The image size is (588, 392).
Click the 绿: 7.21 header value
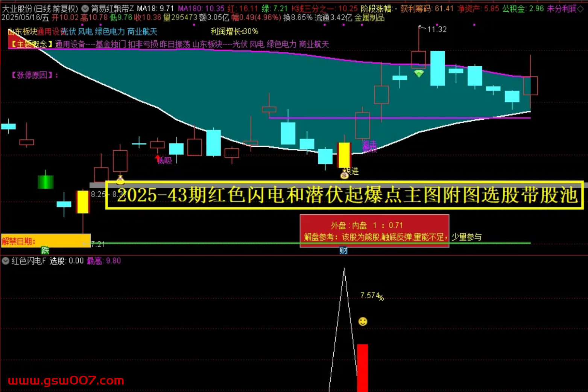point(275,8)
